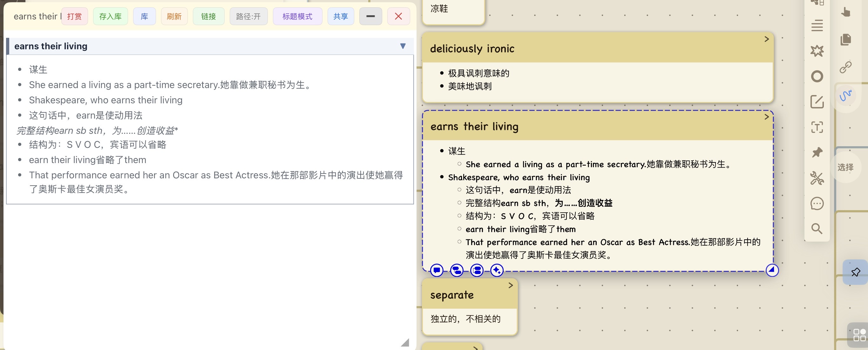This screenshot has width=868, height=350.
Task: Expand the separate card chevron
Action: [x=511, y=285]
